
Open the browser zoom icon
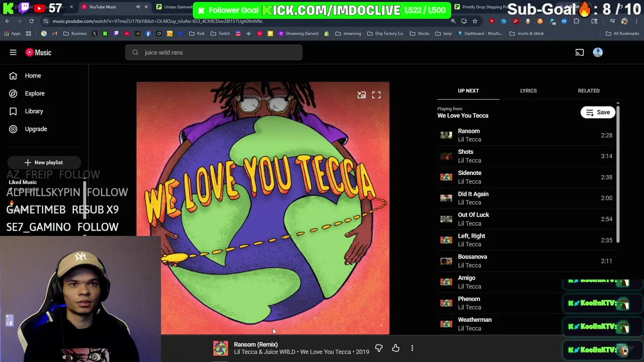pos(453,21)
